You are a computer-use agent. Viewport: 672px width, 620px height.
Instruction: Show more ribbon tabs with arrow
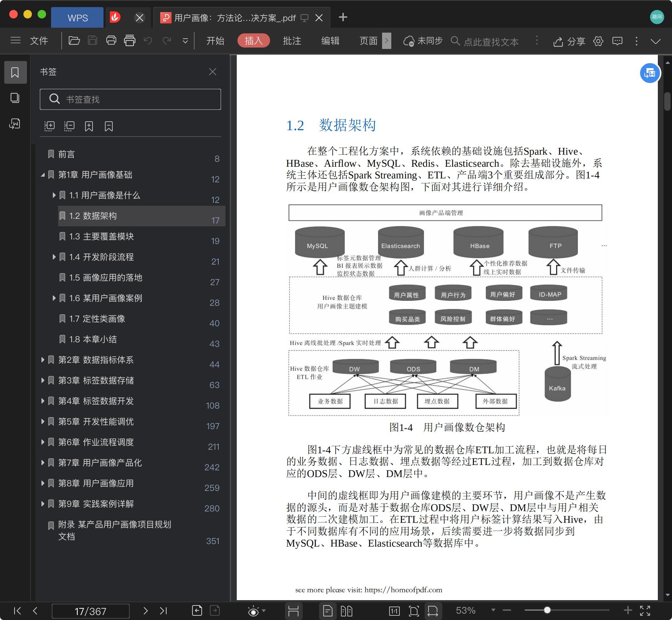[x=387, y=41]
